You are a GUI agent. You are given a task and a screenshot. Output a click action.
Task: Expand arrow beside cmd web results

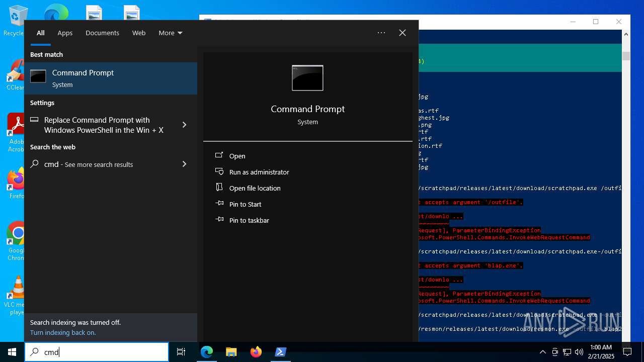click(184, 164)
